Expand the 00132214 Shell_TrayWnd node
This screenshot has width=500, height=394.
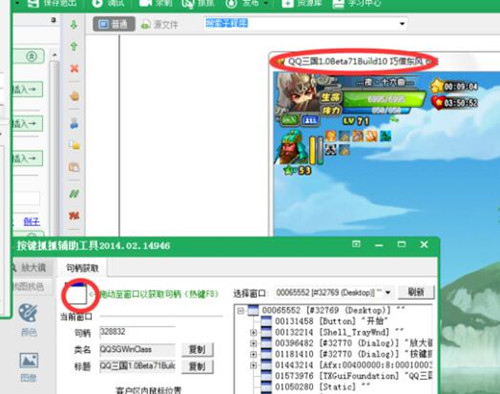click(253, 332)
